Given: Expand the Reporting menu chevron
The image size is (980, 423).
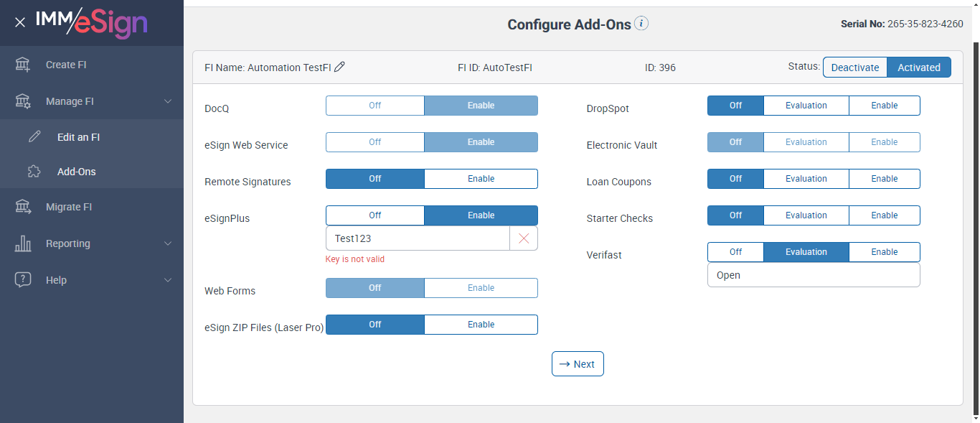Looking at the screenshot, I should [168, 243].
